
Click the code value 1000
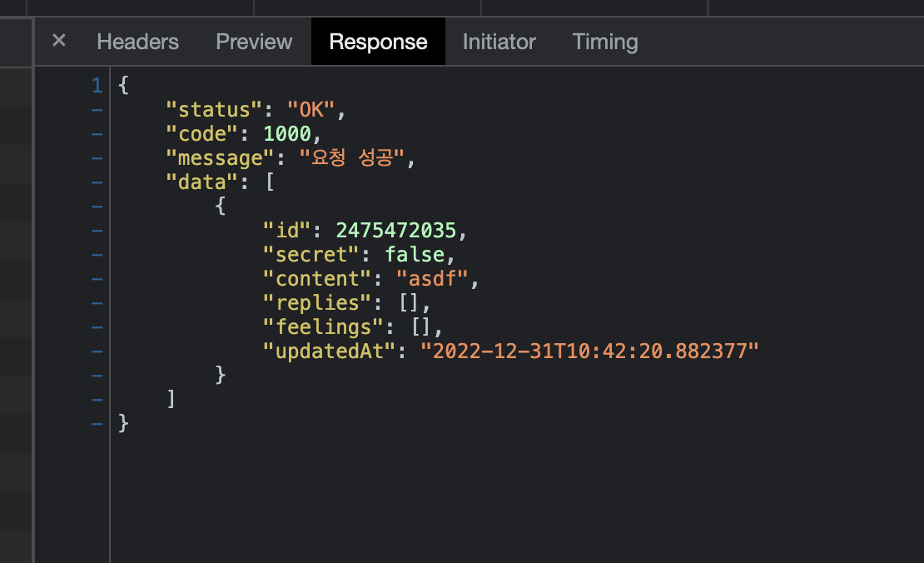[287, 134]
